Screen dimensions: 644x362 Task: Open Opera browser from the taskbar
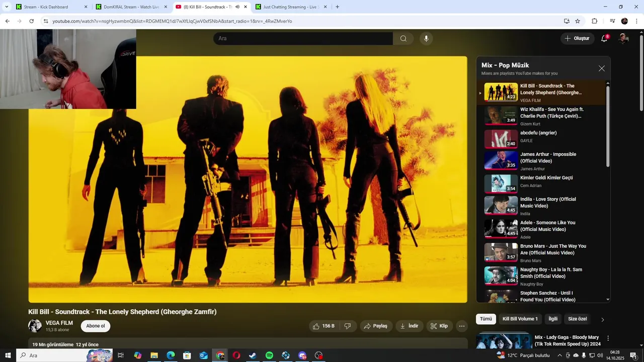pos(236,355)
